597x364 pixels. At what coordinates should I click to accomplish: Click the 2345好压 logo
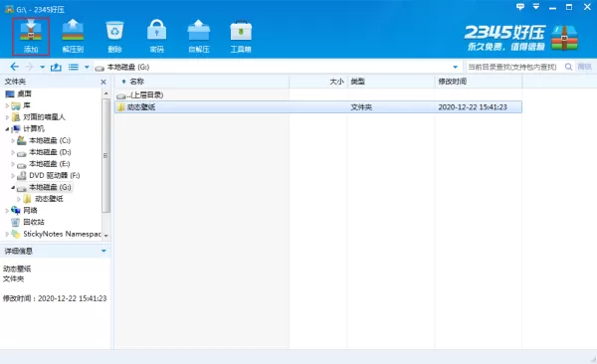[x=521, y=38]
